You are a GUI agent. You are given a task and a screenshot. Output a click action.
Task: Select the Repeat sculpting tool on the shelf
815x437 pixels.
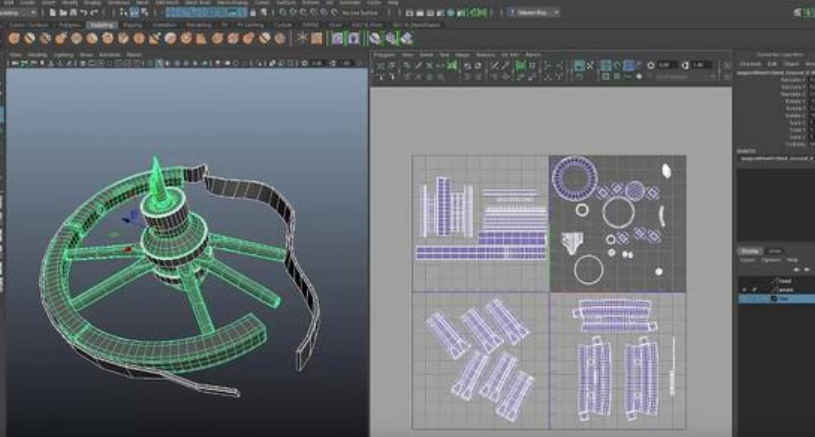point(139,38)
